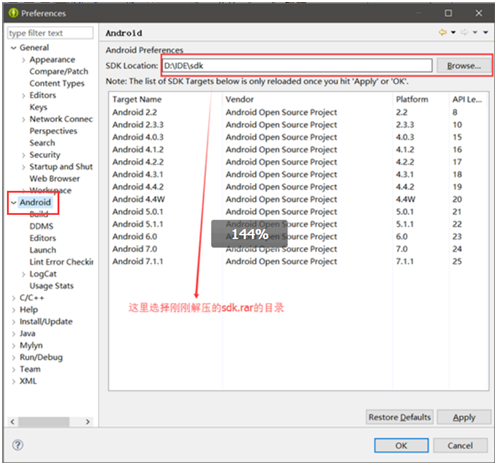Sort by Target Name column header
Screen dimensions: 497x465
[137, 99]
